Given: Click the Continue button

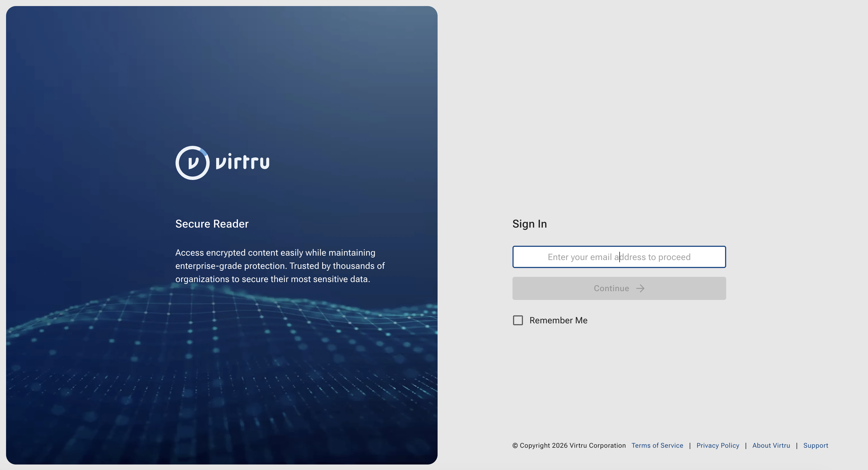Looking at the screenshot, I should coord(619,288).
